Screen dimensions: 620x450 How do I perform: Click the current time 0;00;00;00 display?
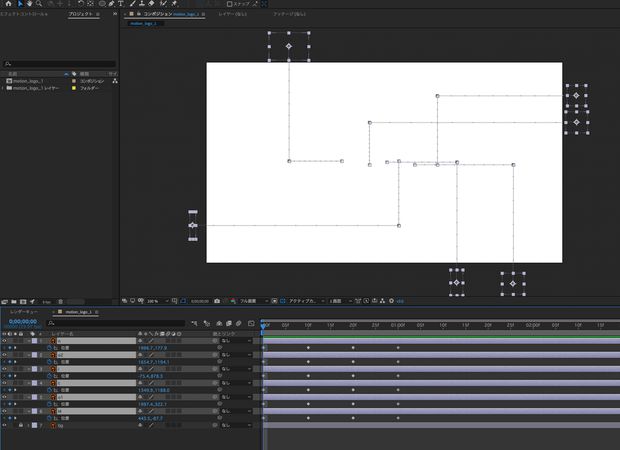23,321
